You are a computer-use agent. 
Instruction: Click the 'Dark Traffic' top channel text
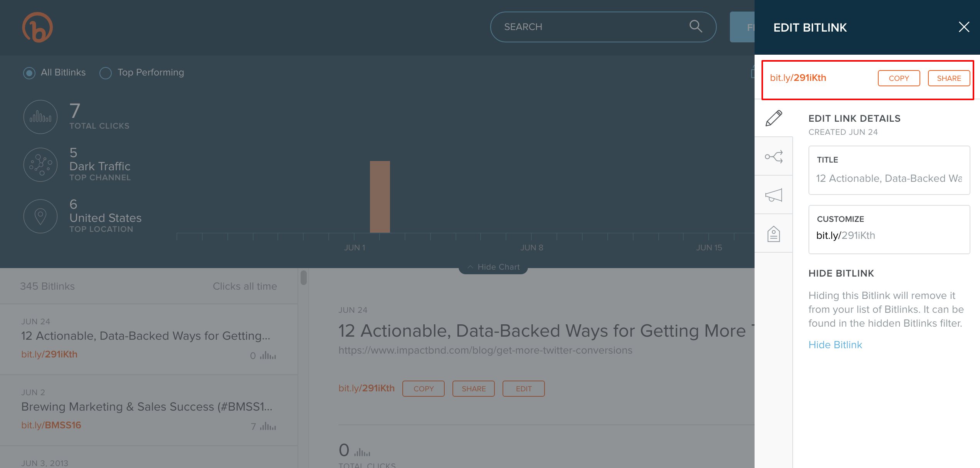pos(100,166)
